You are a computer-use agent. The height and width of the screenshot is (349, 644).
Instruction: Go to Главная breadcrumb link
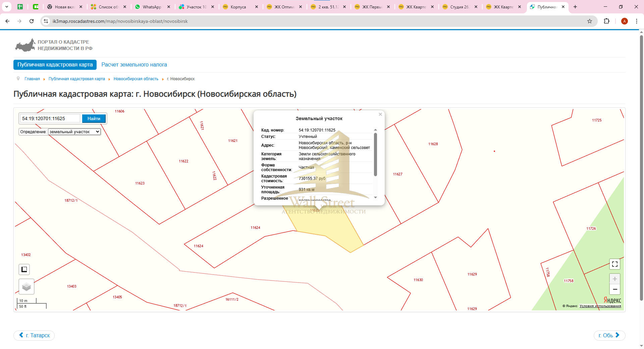(32, 79)
